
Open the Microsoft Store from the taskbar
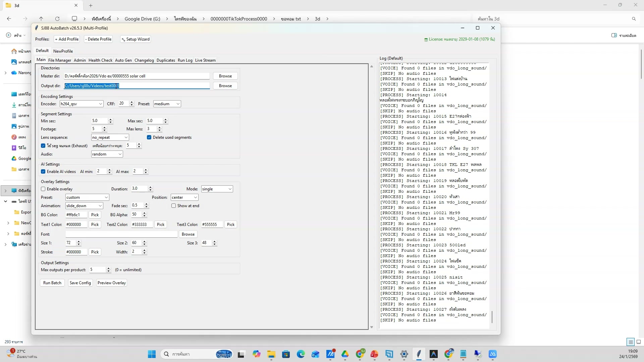click(x=286, y=354)
